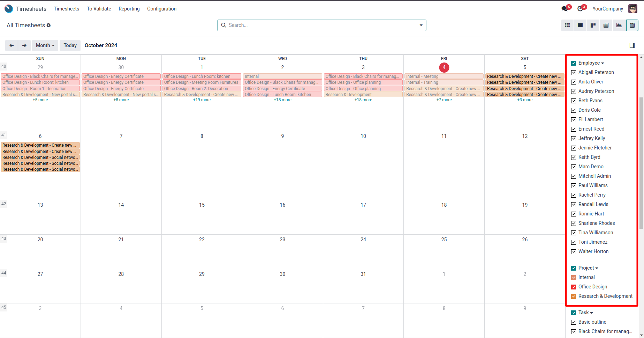Open the activities clock icon
The width and height of the screenshot is (644, 338).
click(580, 9)
